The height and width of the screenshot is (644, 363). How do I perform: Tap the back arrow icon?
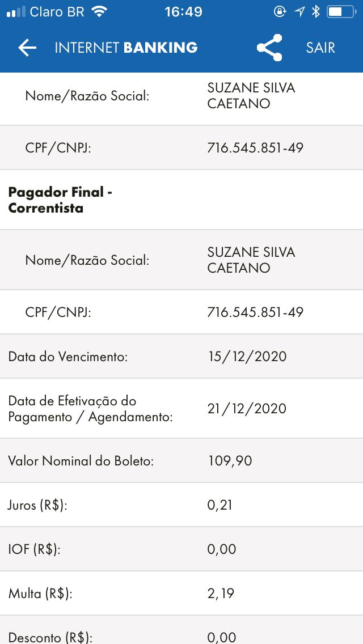[x=27, y=48]
